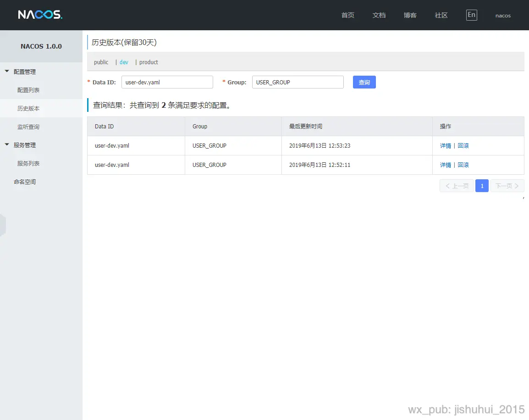Click the 最后更新时间 column header

(x=357, y=126)
